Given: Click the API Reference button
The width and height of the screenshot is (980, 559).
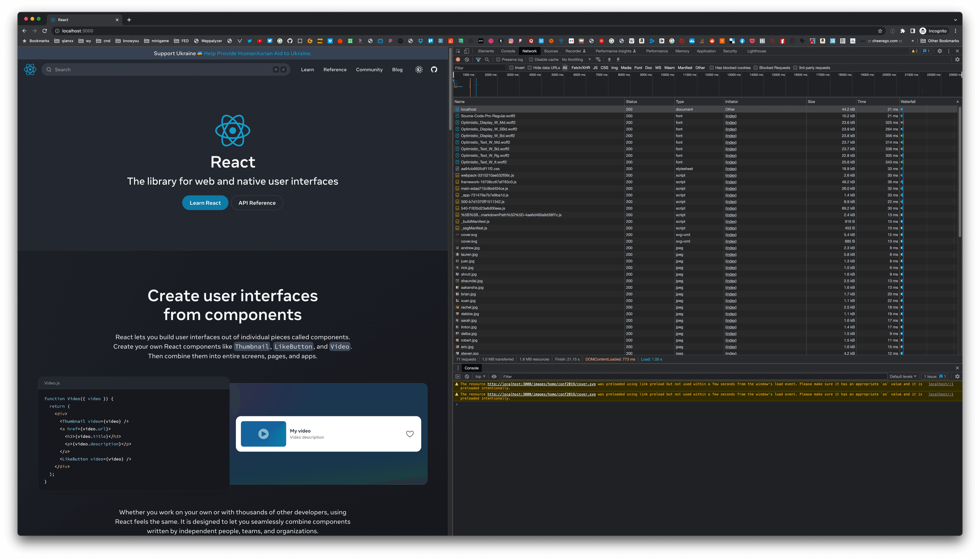Looking at the screenshot, I should point(256,203).
